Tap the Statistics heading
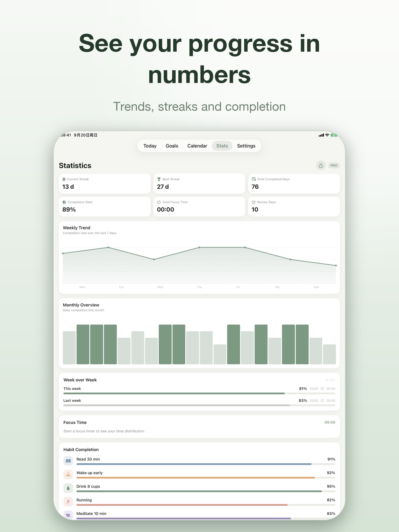 [x=75, y=165]
